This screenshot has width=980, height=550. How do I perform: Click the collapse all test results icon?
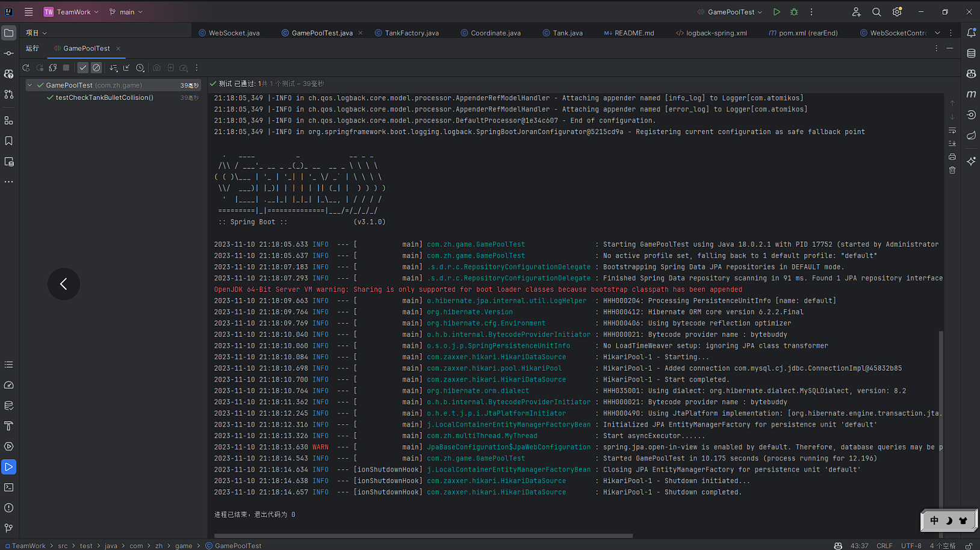tap(126, 68)
